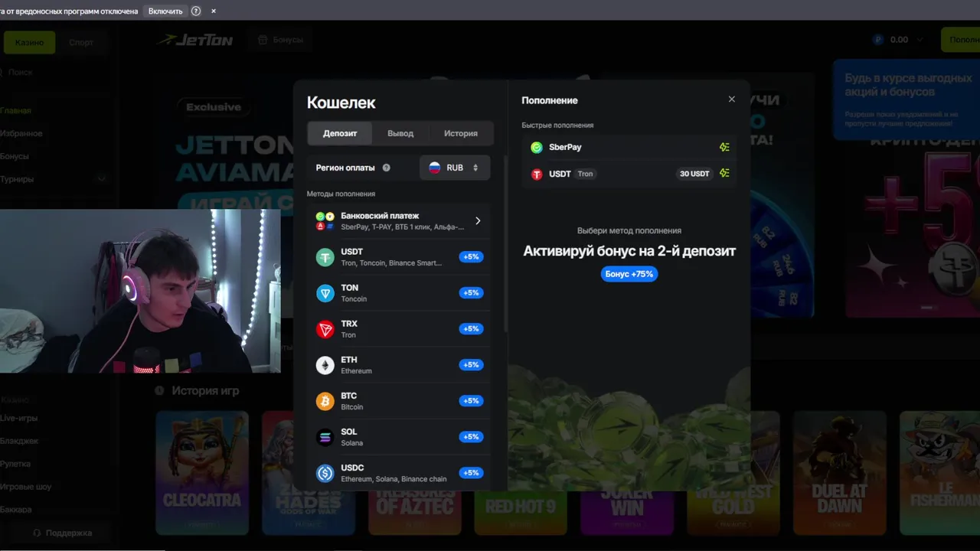Screen dimensions: 980x551
Task: Click the SberPay green logo icon
Action: pyautogui.click(x=537, y=147)
